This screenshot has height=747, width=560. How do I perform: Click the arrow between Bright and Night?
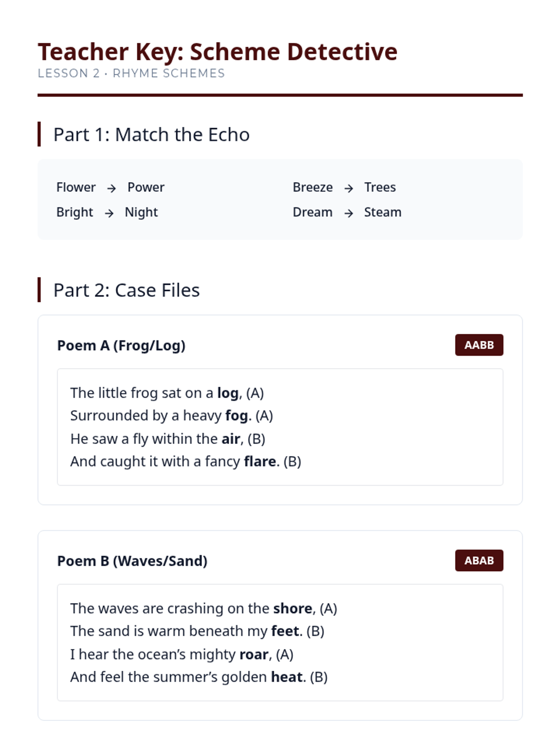[109, 213]
